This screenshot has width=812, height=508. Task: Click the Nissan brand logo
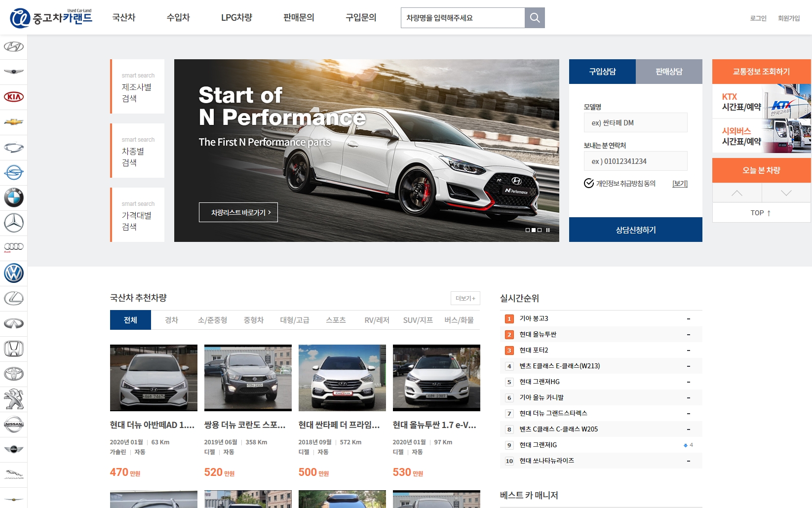[x=14, y=424]
